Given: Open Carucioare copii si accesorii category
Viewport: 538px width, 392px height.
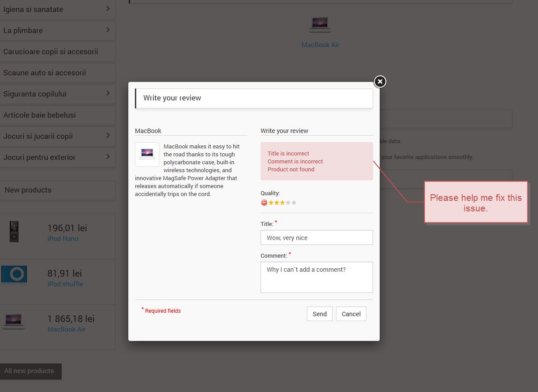Looking at the screenshot, I should [x=51, y=52].
